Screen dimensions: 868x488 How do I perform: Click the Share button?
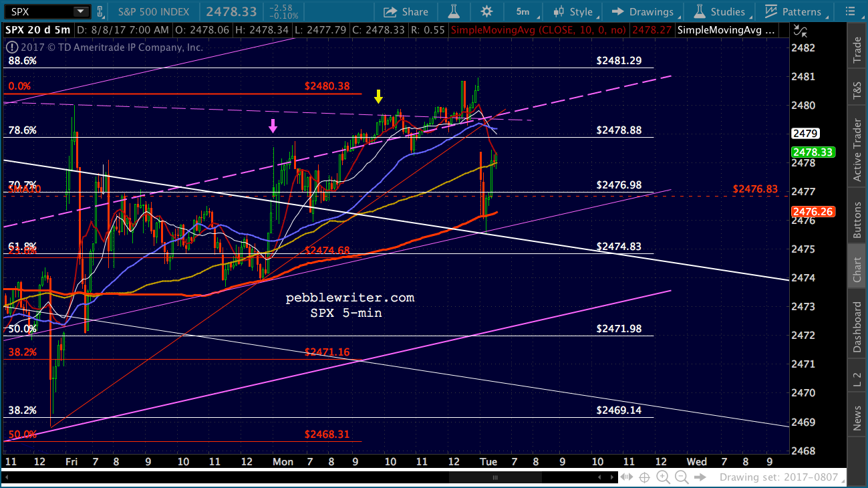[x=406, y=11]
